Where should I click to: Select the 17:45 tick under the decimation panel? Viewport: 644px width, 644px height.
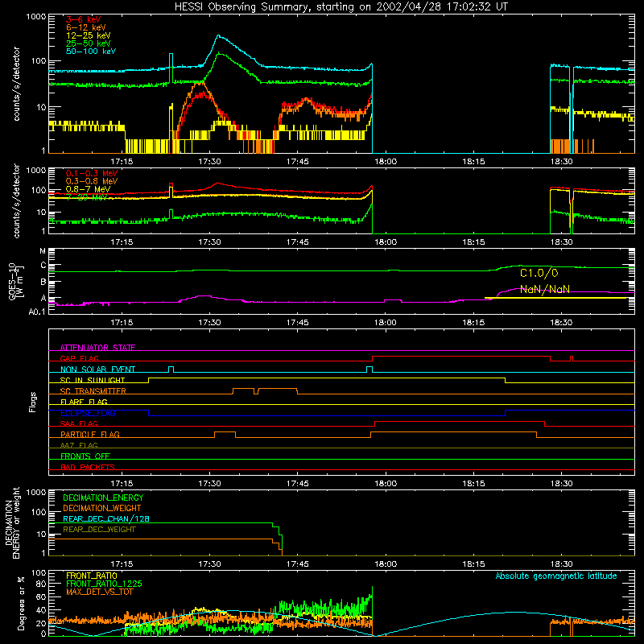[297, 564]
